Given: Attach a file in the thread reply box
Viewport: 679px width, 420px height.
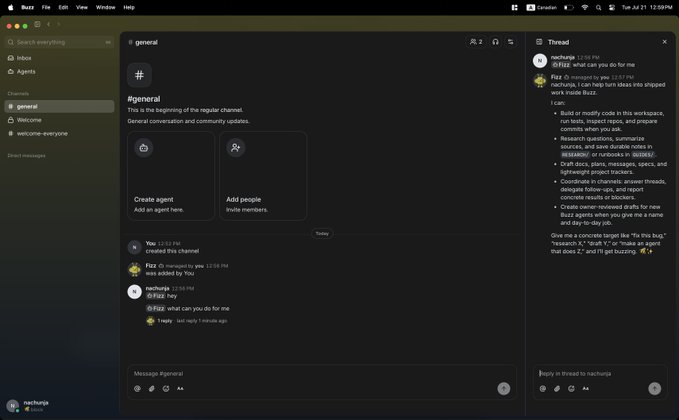Looking at the screenshot, I should pos(557,389).
